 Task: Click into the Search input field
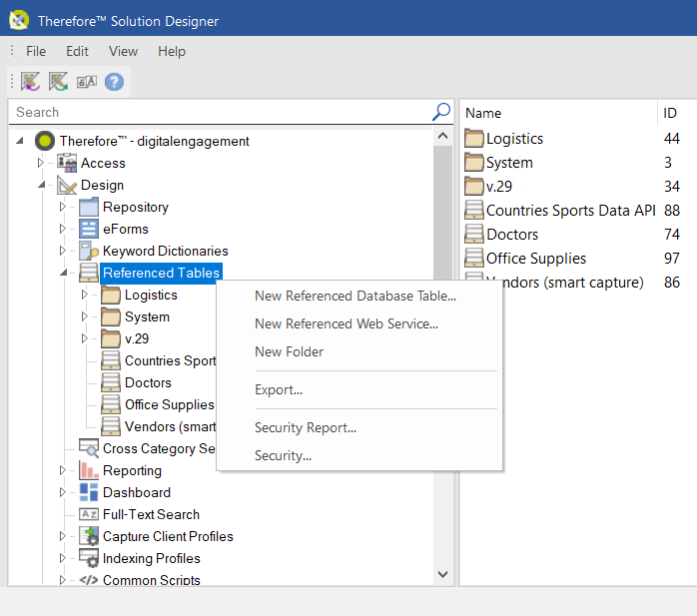tap(220, 112)
